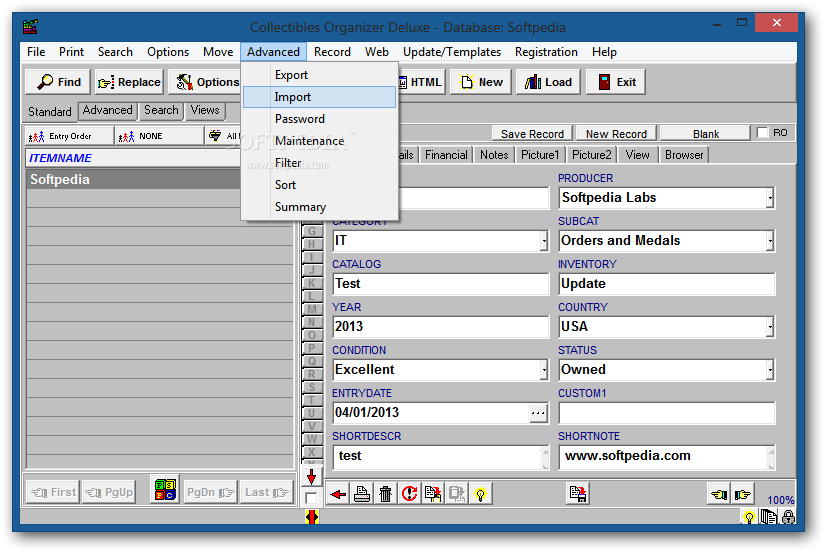Click the status bar light bulb icon
The width and height of the screenshot is (825, 552).
pos(749,517)
